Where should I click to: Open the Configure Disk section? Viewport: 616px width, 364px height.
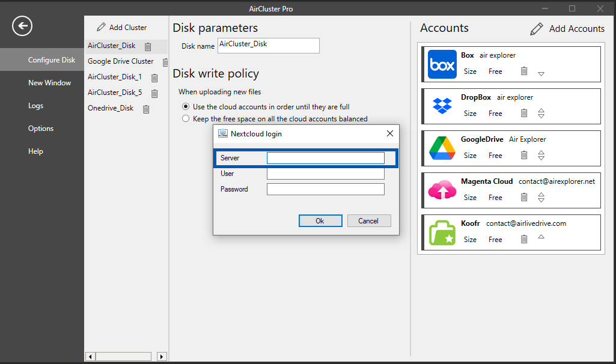42,59
